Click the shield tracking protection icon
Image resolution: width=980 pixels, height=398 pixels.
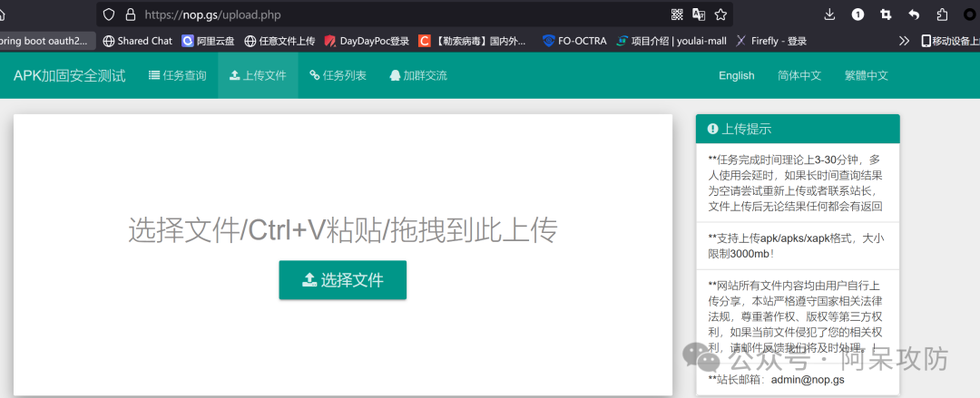tap(110, 15)
